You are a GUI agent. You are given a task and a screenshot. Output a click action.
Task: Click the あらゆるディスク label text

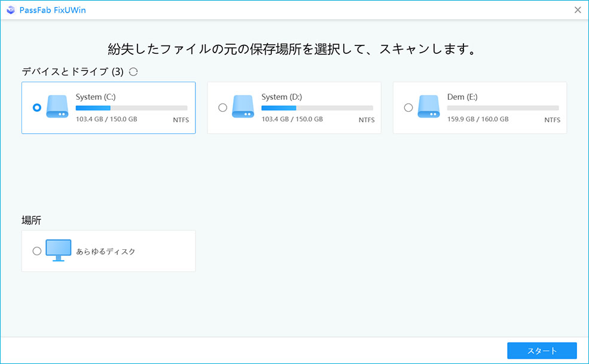106,252
